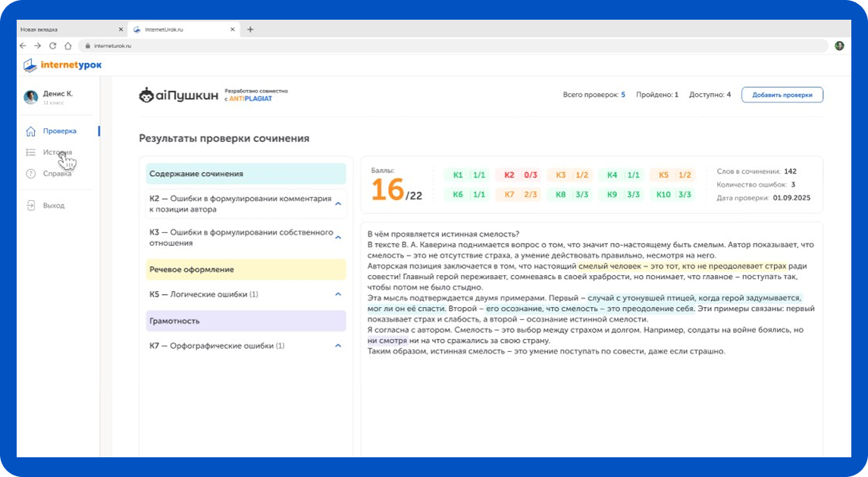This screenshot has width=868, height=477.
Task: Reload the page with refresh icon
Action: point(52,46)
